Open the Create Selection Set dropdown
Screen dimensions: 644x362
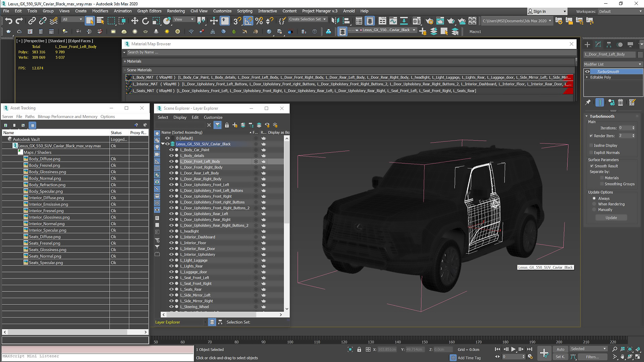pyautogui.click(x=307, y=19)
